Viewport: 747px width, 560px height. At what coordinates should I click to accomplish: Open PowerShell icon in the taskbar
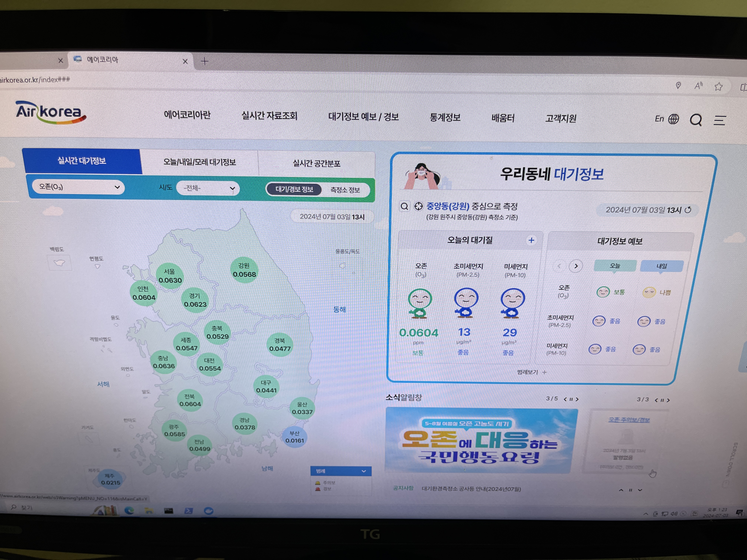(x=188, y=511)
